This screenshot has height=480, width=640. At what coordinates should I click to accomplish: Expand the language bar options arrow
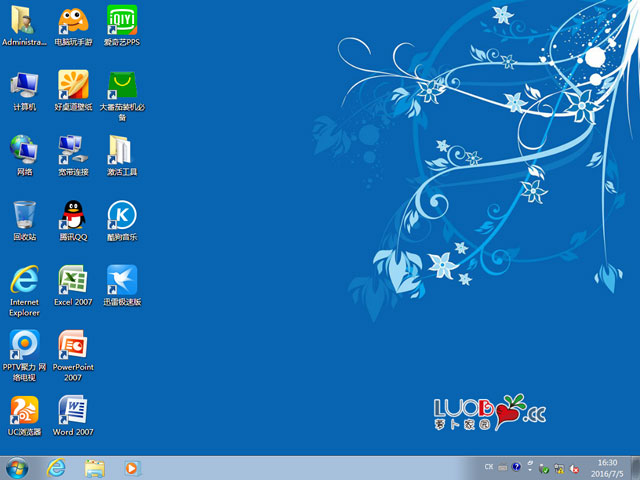[528, 468]
